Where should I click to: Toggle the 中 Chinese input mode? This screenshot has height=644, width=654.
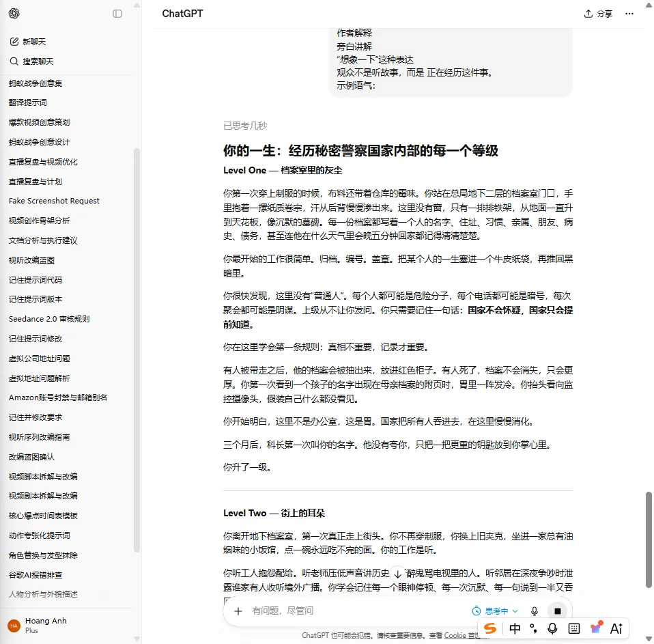(x=515, y=628)
